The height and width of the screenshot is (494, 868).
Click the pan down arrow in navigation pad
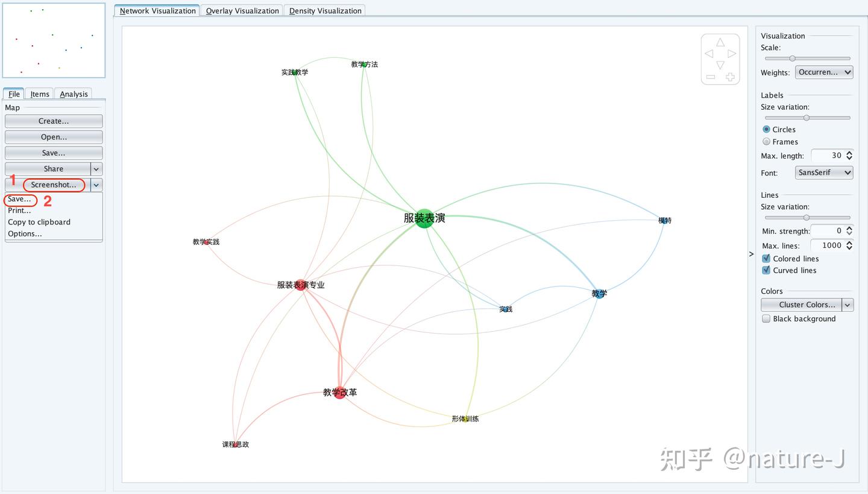(720, 65)
